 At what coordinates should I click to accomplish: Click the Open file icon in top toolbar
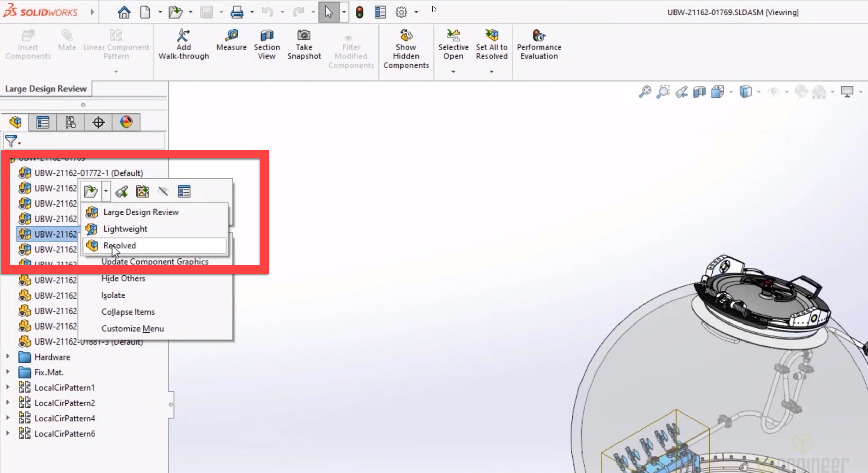(176, 12)
